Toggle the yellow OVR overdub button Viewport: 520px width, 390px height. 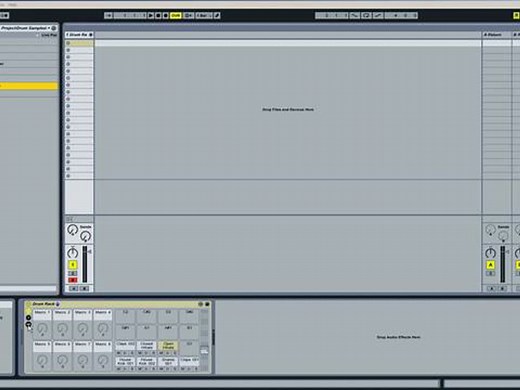(175, 15)
